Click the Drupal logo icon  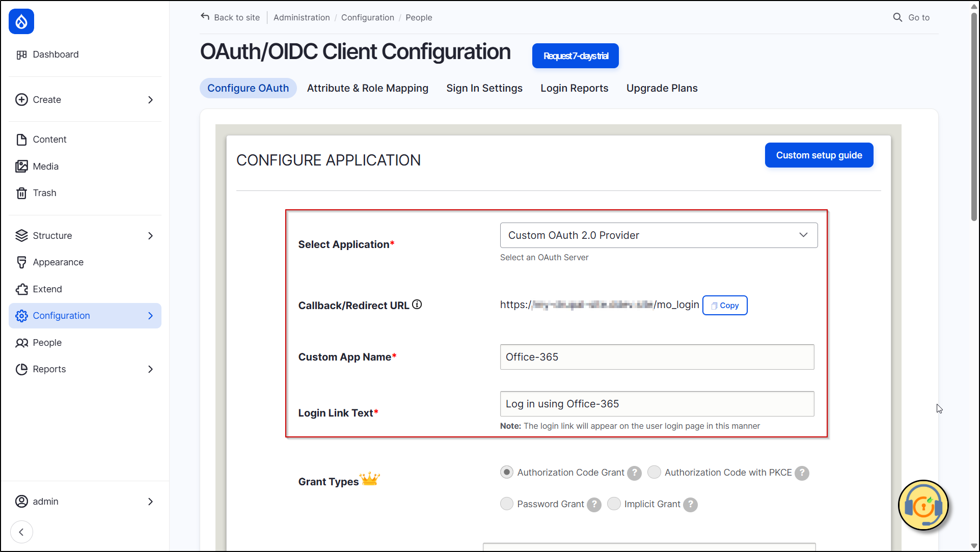21,21
